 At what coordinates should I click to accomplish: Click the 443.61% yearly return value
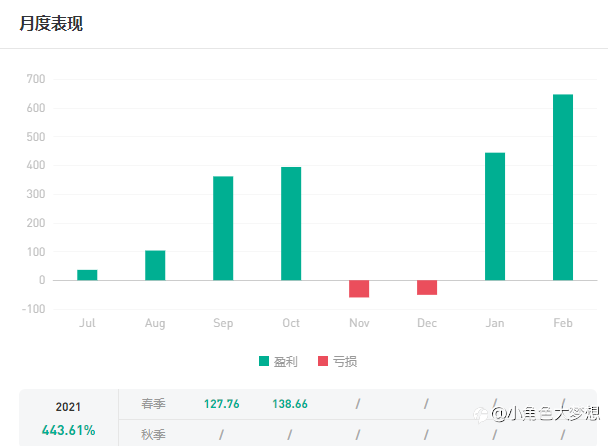[x=69, y=430]
